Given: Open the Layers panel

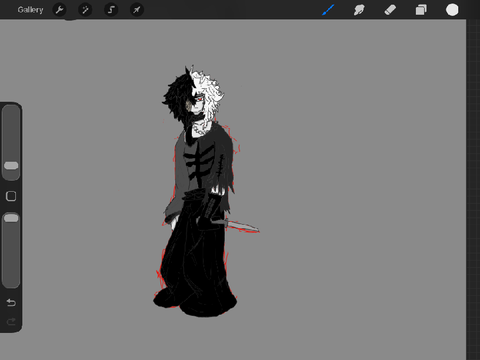Looking at the screenshot, I should click(x=421, y=10).
